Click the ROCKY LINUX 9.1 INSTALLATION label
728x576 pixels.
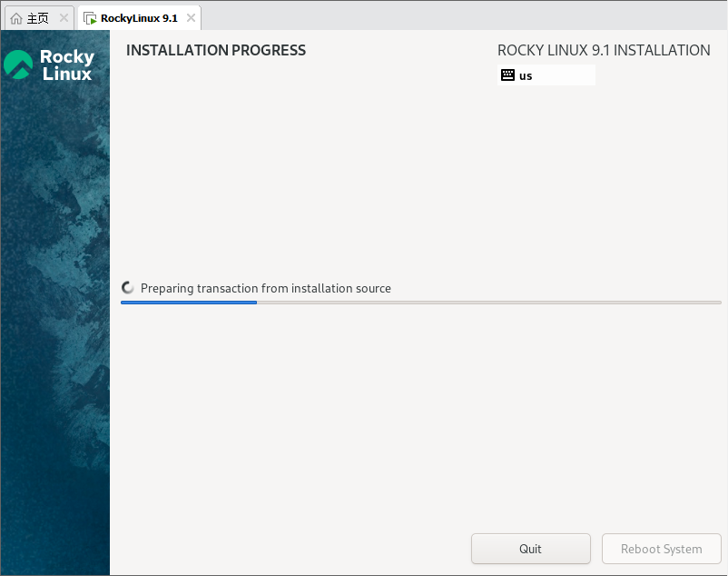coord(603,50)
